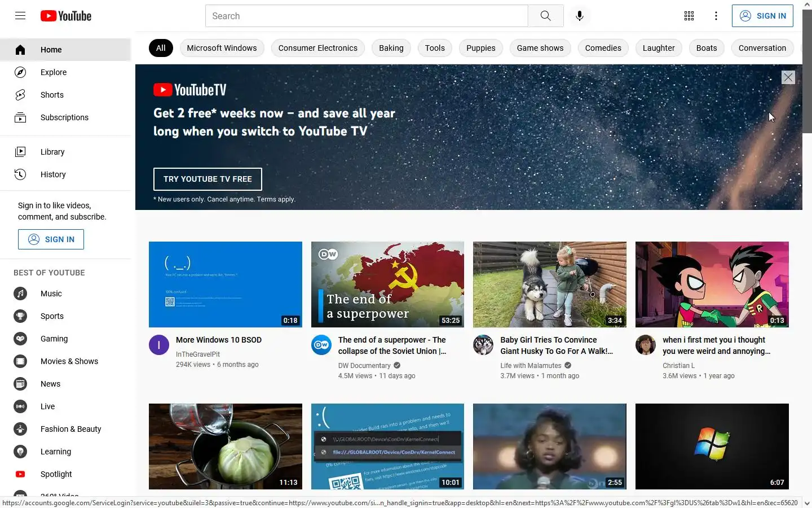812x508 pixels.
Task: Open Music under Best of YouTube
Action: pyautogui.click(x=65, y=294)
